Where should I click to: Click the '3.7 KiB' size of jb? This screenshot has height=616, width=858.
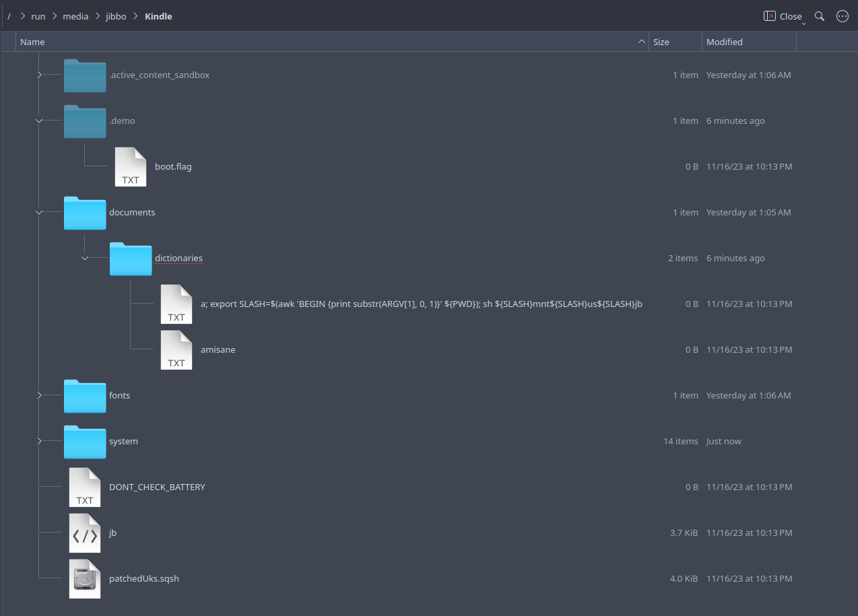pos(684,533)
